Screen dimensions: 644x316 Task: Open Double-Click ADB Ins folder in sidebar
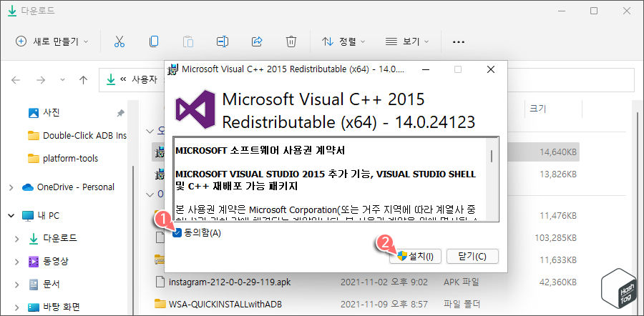click(x=84, y=135)
